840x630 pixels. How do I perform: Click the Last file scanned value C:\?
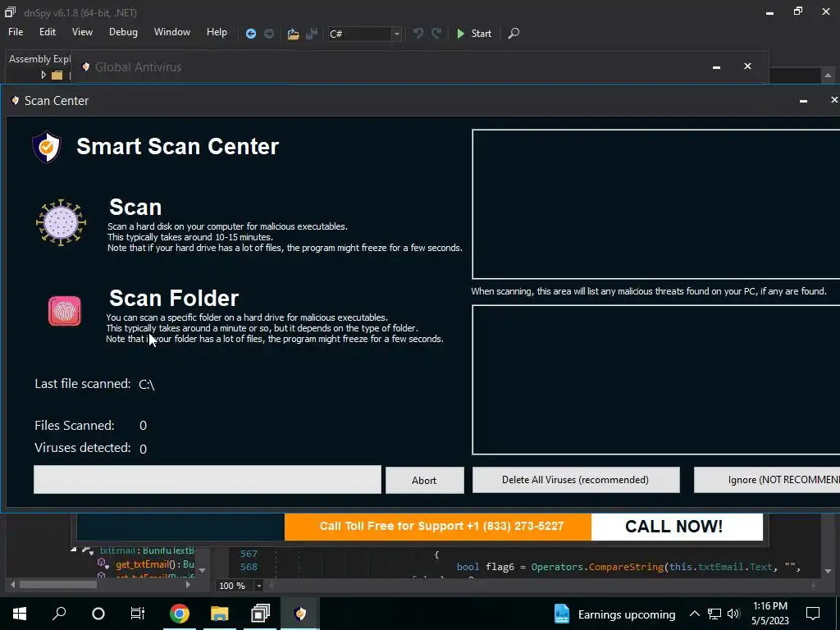click(147, 385)
